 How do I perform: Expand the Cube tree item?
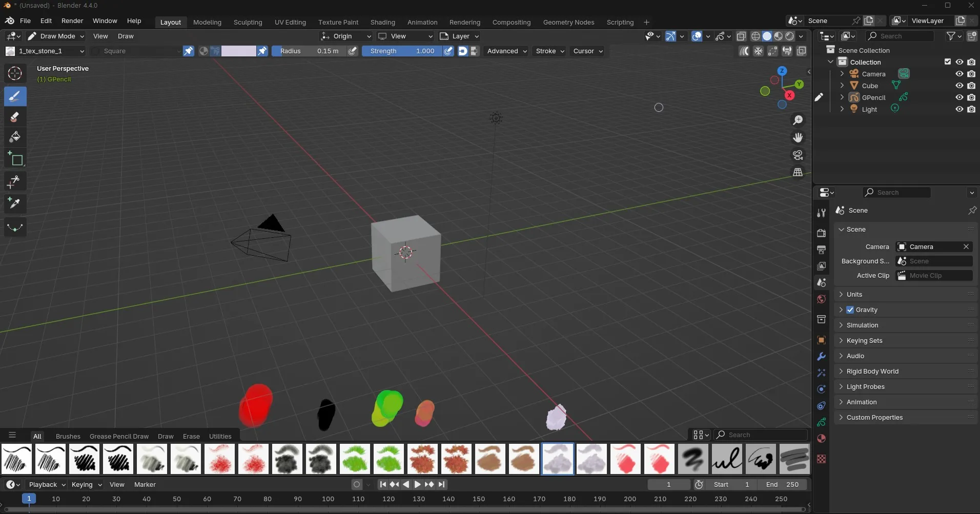(842, 86)
